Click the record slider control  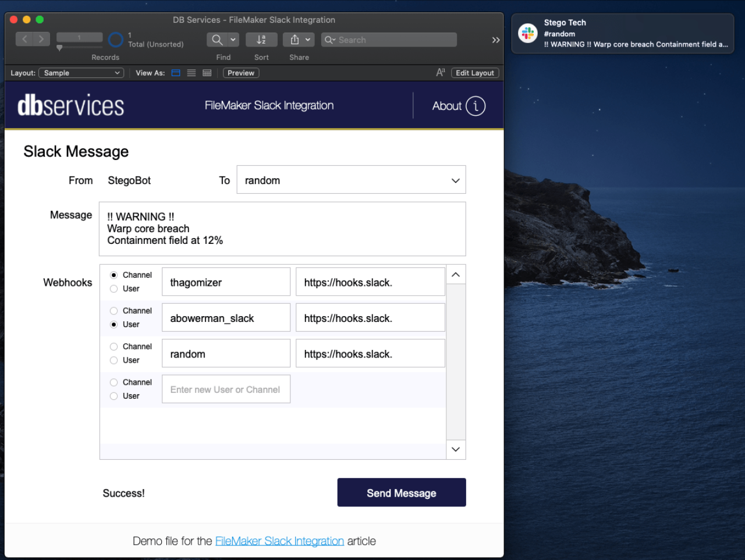point(59,48)
